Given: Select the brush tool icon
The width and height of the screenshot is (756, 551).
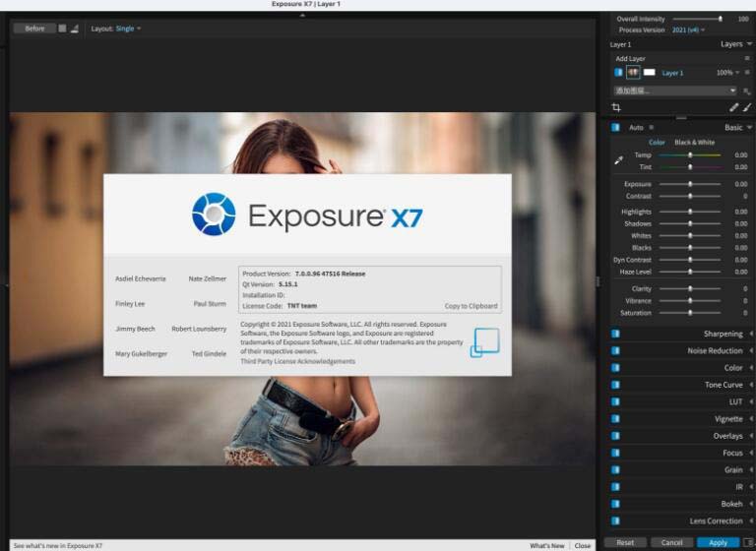Looking at the screenshot, I should 747,107.
